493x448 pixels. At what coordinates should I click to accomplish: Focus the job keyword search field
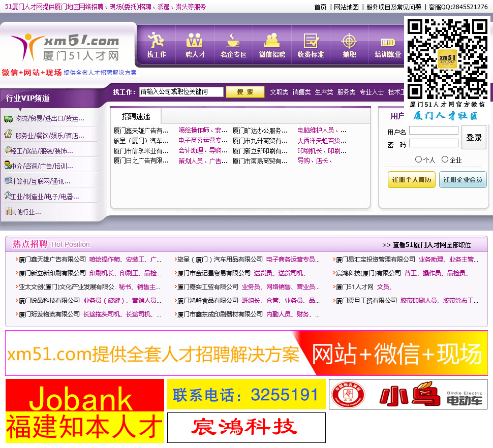pos(181,92)
